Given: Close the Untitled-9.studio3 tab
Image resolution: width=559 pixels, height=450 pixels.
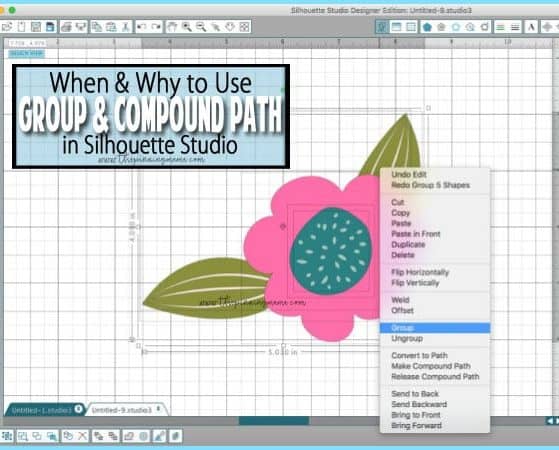Looking at the screenshot, I should tap(159, 409).
